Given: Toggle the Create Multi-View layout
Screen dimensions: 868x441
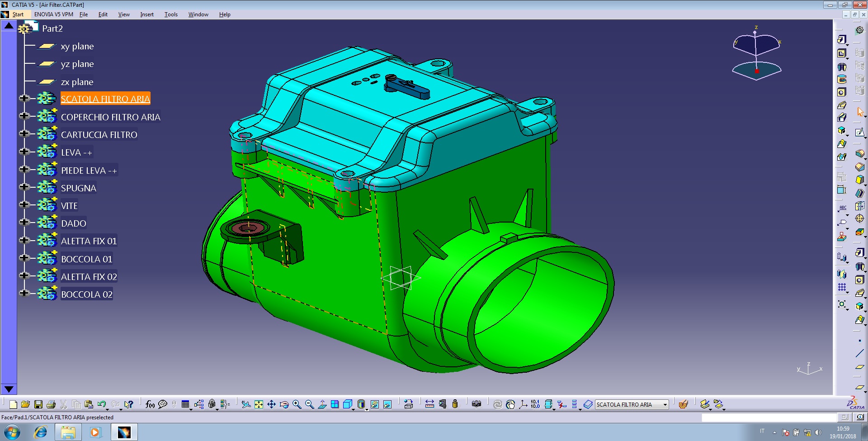Looking at the screenshot, I should tap(335, 404).
